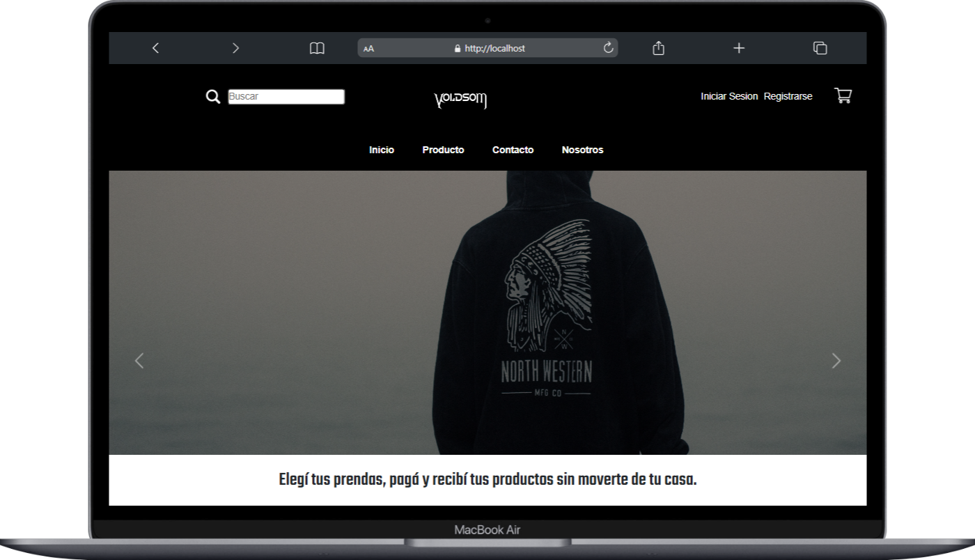975x560 pixels.
Task: Open the share sheet icon
Action: click(658, 48)
